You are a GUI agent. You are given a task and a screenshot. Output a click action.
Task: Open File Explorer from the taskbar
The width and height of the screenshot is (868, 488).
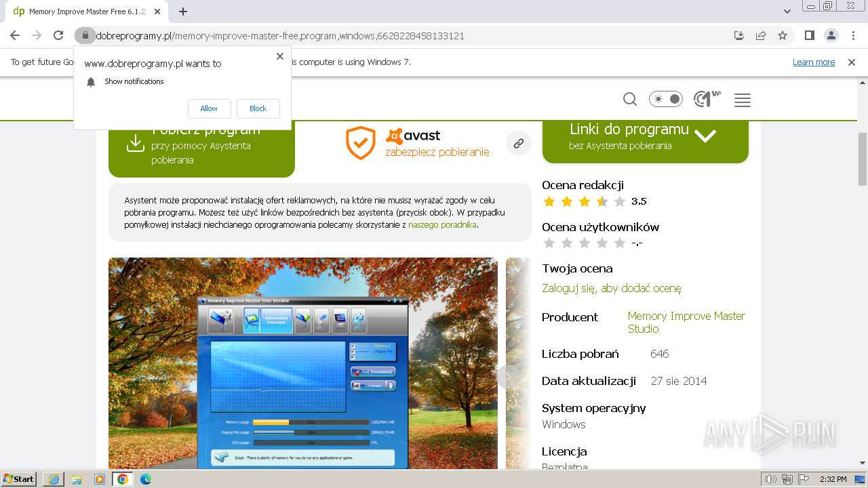tap(77, 479)
